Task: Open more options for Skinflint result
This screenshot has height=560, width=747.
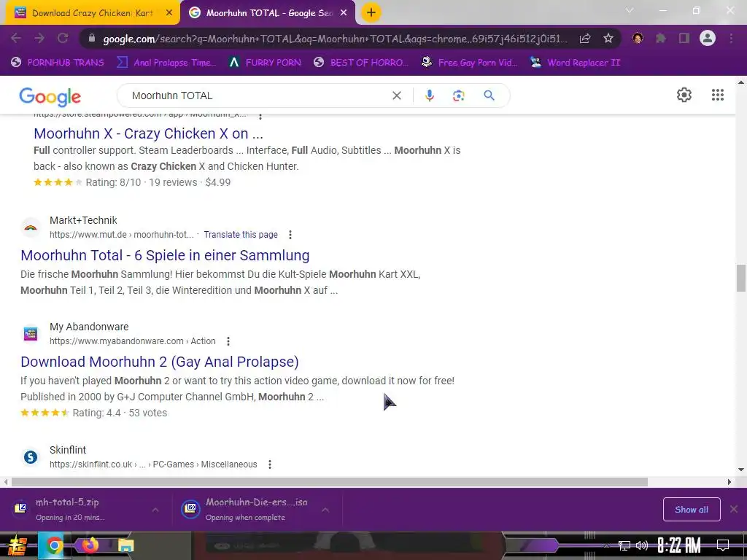Action: [x=270, y=464]
